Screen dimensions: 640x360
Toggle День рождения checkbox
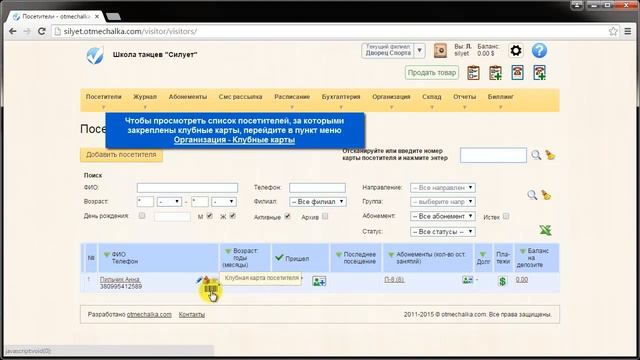click(142, 216)
